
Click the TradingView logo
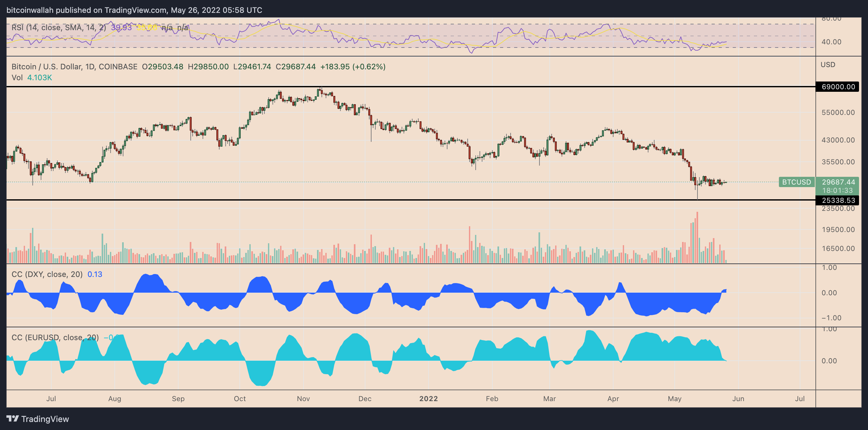[40, 419]
